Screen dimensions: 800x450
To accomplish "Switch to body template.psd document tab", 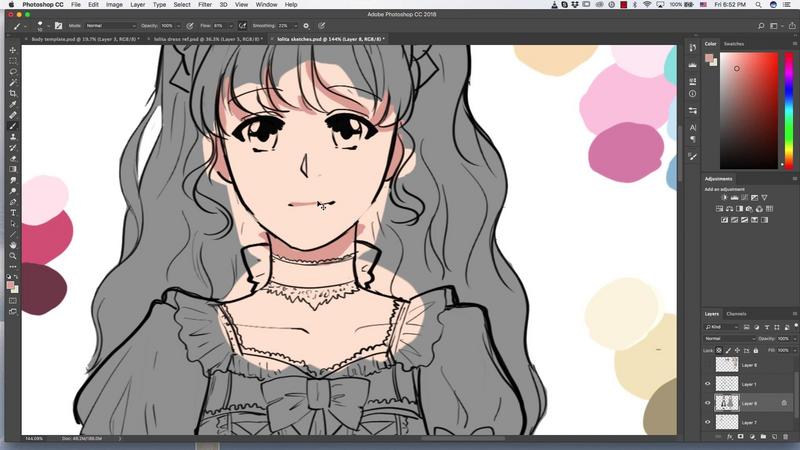I will [85, 39].
